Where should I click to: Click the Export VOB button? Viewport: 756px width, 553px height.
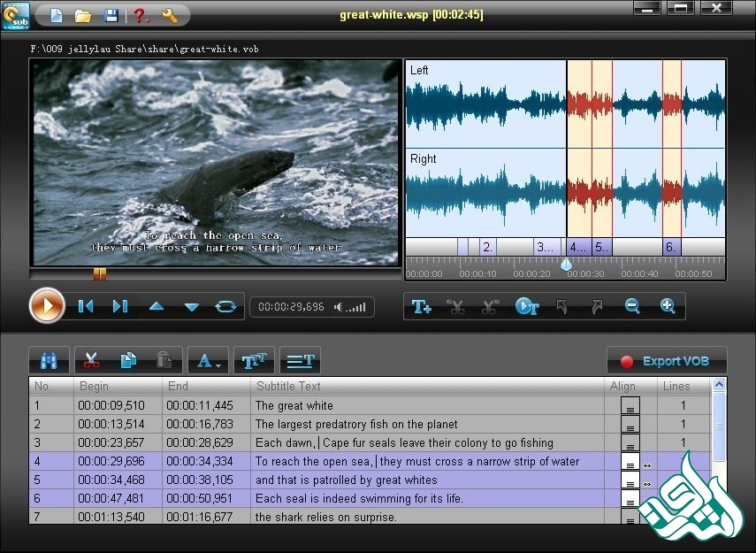[666, 361]
